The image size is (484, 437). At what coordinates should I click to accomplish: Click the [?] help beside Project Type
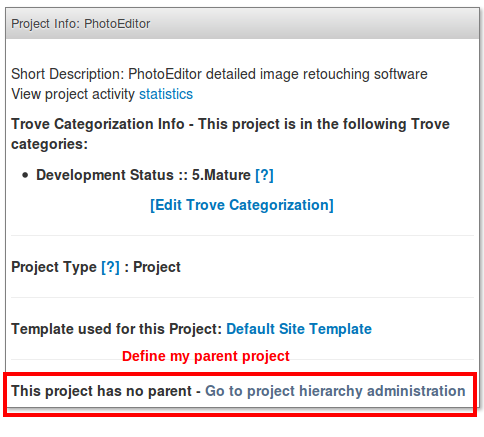[x=110, y=267]
